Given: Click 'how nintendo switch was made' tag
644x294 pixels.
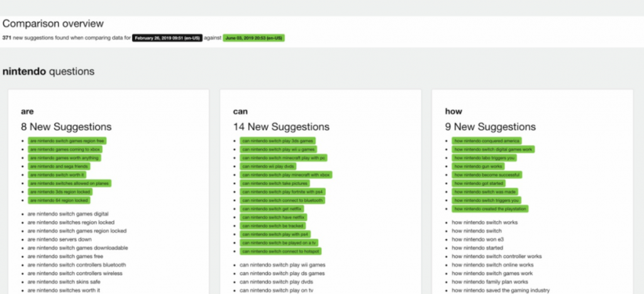Looking at the screenshot, I should [485, 192].
